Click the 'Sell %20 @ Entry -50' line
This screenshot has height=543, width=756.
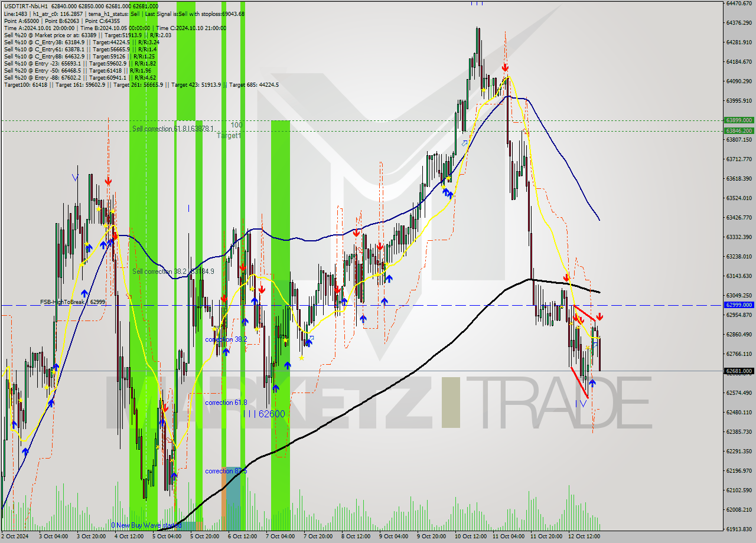[78, 70]
